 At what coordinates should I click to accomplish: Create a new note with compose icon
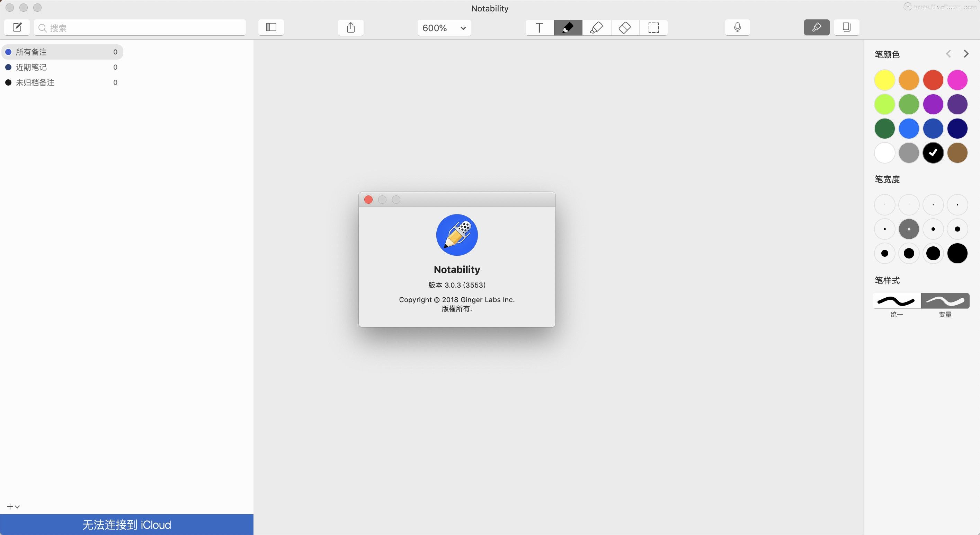click(17, 27)
